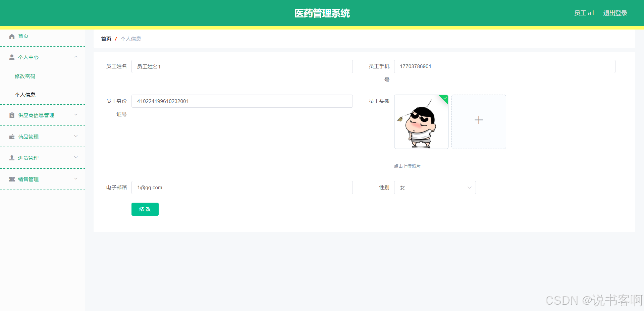This screenshot has height=311, width=644.
Task: Open the 修改密码 page
Action: click(25, 76)
